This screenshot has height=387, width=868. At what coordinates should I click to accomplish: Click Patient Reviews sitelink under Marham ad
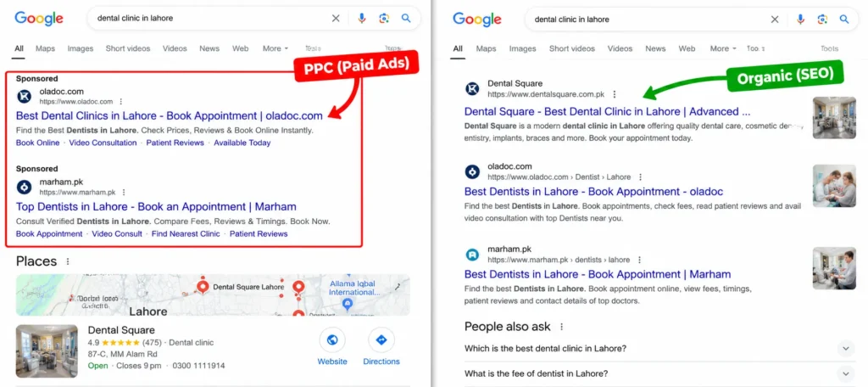click(x=259, y=233)
